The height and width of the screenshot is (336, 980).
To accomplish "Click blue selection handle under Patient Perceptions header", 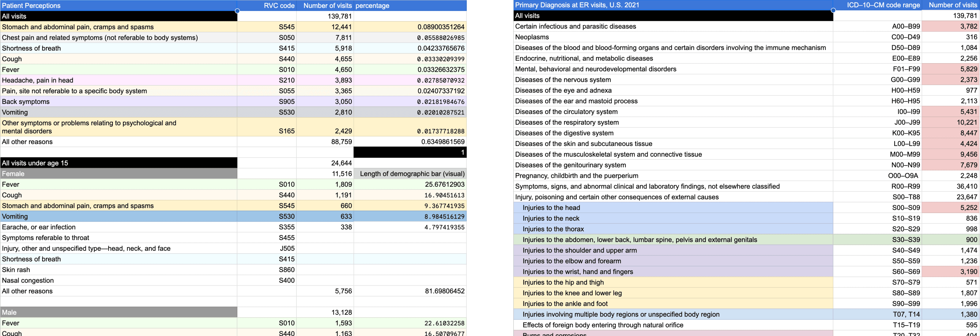I will (237, 11).
